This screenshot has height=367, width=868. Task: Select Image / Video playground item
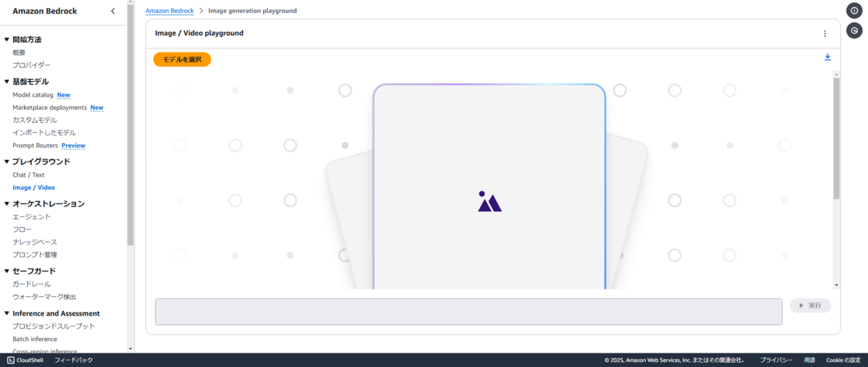[x=33, y=187]
